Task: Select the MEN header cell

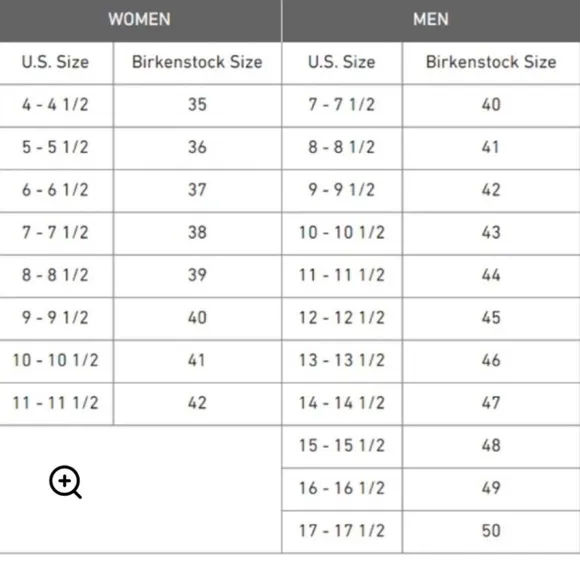Action: (x=431, y=20)
